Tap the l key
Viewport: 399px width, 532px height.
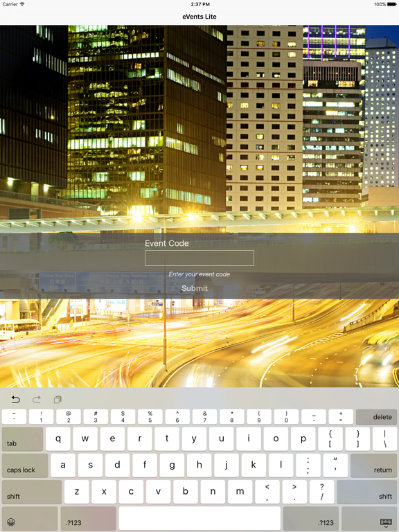click(281, 465)
